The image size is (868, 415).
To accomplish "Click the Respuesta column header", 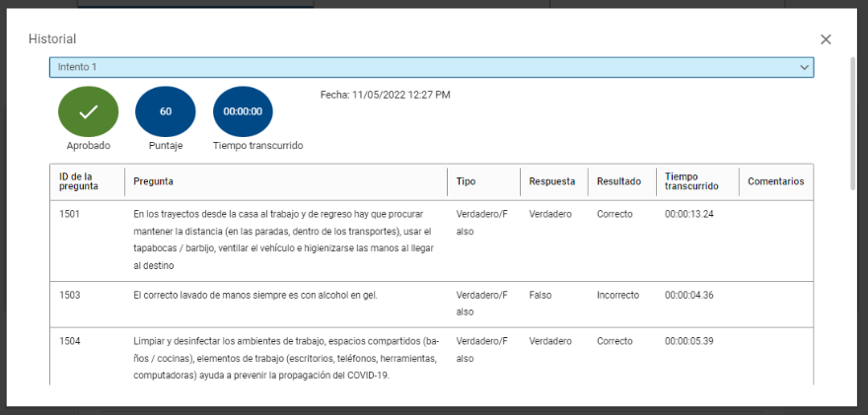I will [552, 181].
